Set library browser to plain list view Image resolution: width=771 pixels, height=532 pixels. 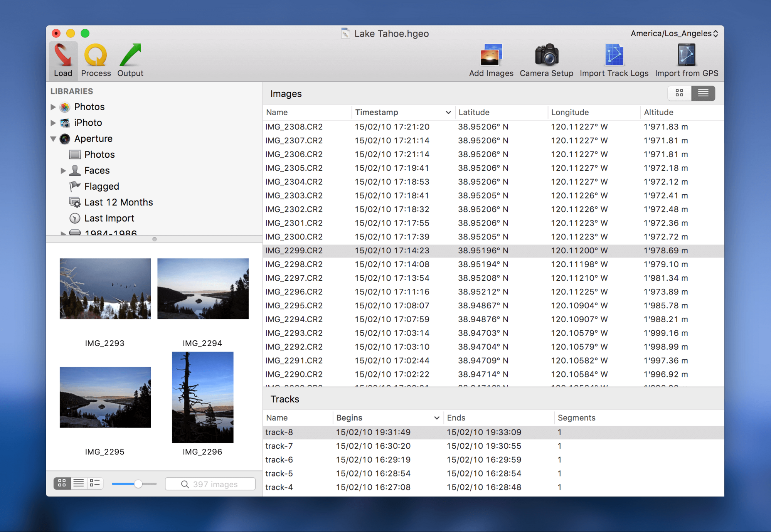[79, 483]
